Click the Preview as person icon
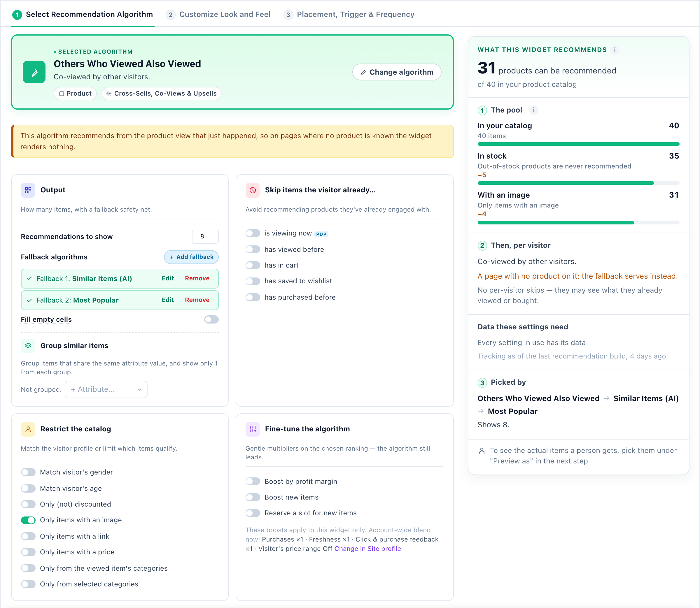 pos(481,451)
